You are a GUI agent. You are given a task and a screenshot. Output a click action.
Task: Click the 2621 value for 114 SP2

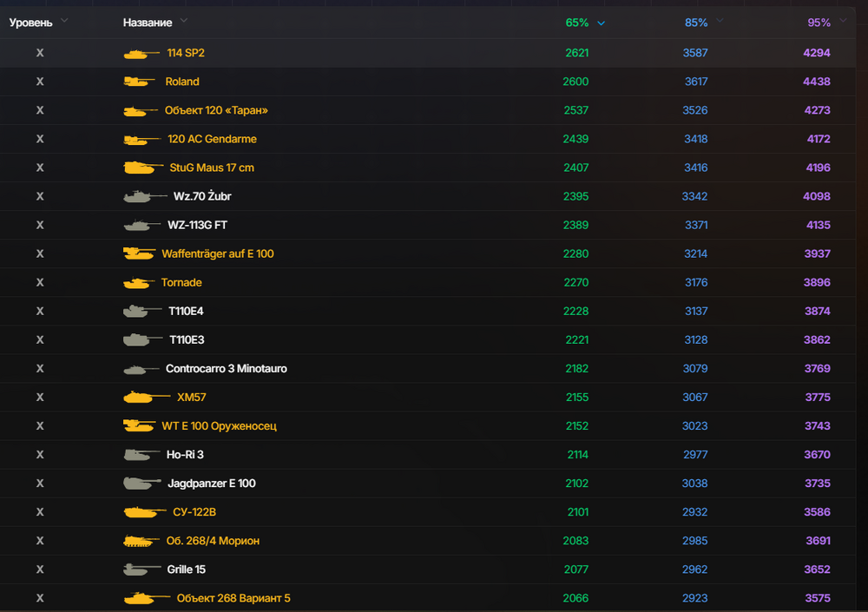(577, 53)
